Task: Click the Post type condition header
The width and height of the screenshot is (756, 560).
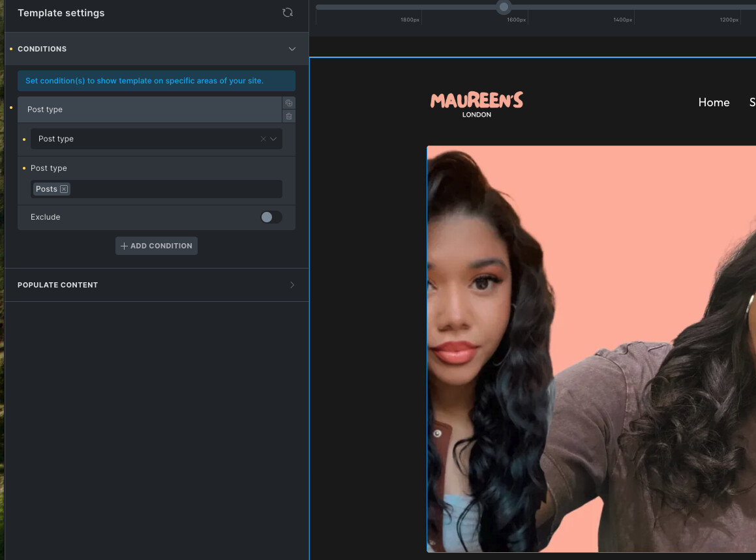Action: [x=149, y=110]
